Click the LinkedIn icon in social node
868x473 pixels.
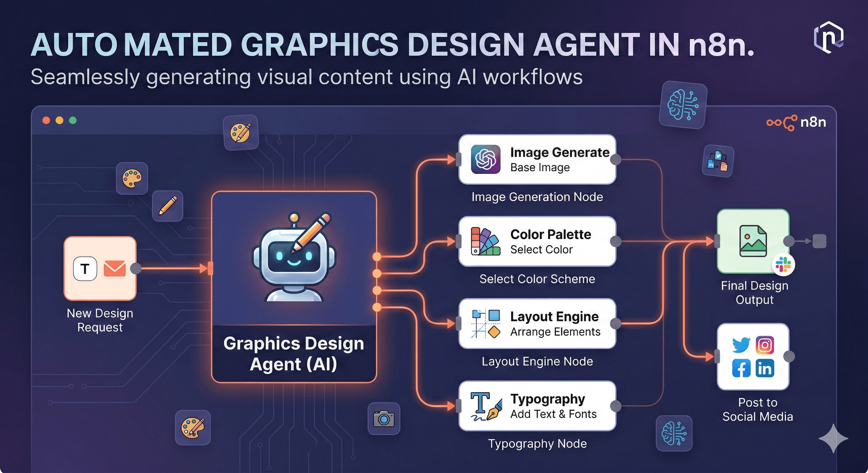[x=765, y=368]
